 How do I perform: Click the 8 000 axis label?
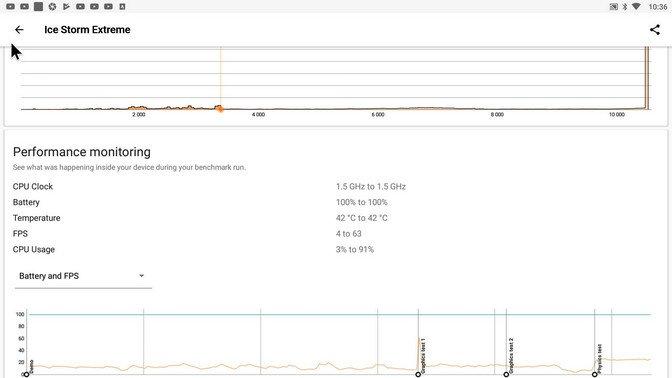pos(497,114)
